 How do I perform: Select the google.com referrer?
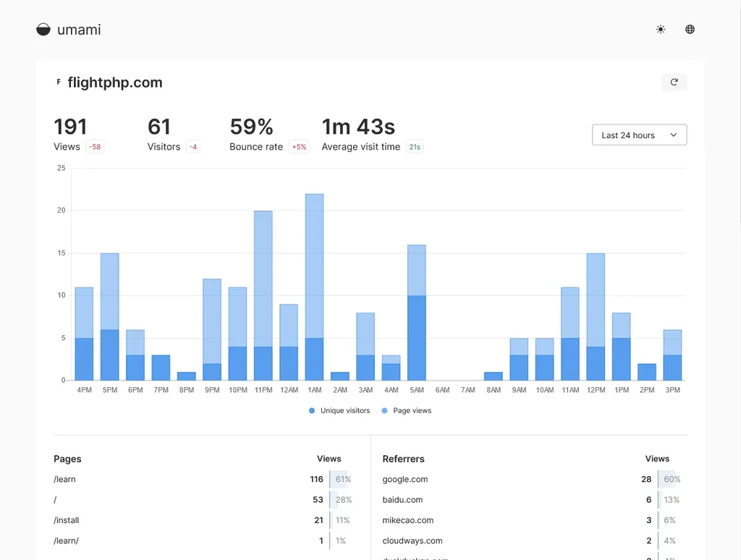405,479
